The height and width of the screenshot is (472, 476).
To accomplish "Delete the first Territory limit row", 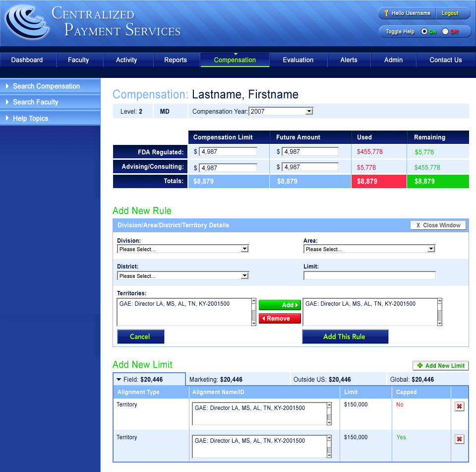I will click(x=459, y=406).
